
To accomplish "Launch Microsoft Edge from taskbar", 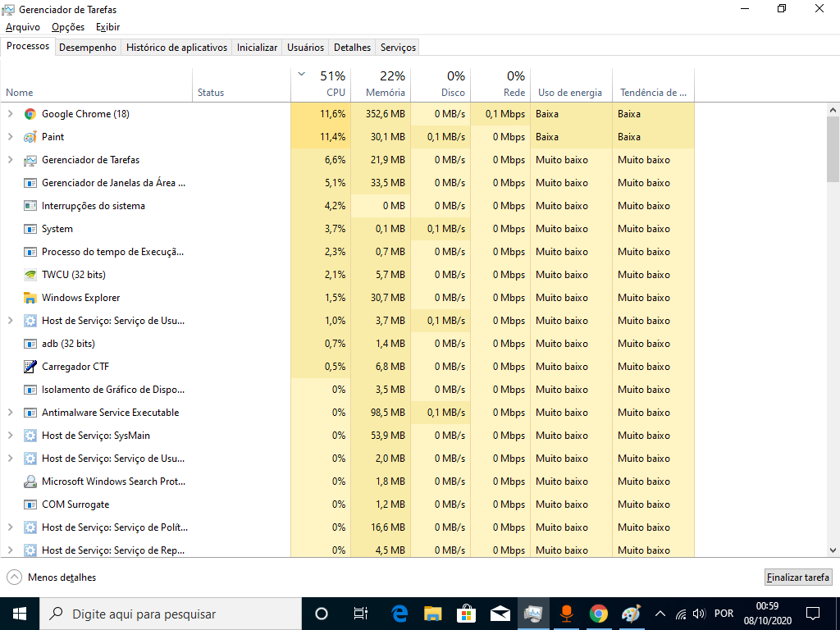I will [399, 614].
